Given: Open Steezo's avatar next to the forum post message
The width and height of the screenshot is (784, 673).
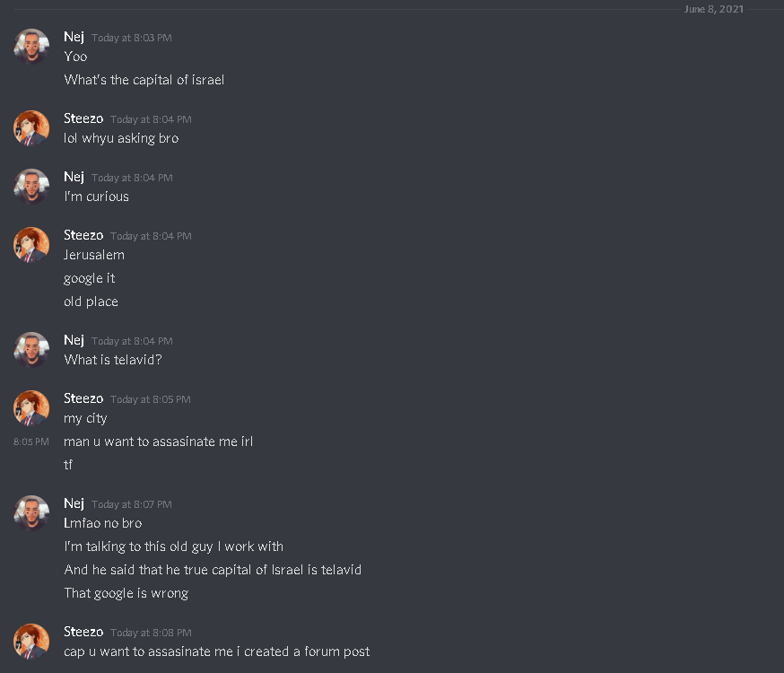Looking at the screenshot, I should (31, 642).
